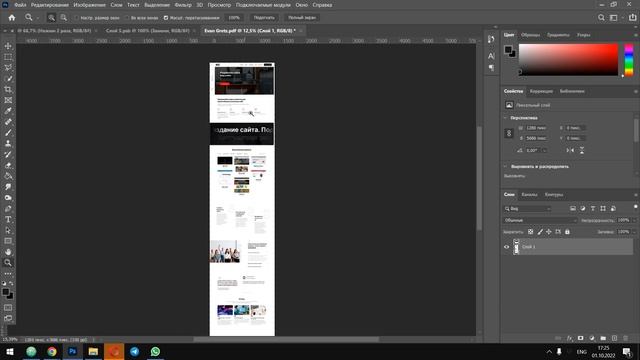Toggle the Zoom All Windows checkbox
This screenshot has height=360, width=640.
(x=127, y=18)
